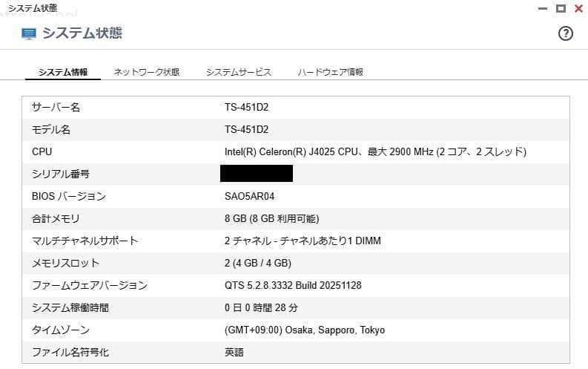Click BIOS version value SAO5AR04
Image resolution: width=588 pixels, height=369 pixels.
click(x=250, y=197)
